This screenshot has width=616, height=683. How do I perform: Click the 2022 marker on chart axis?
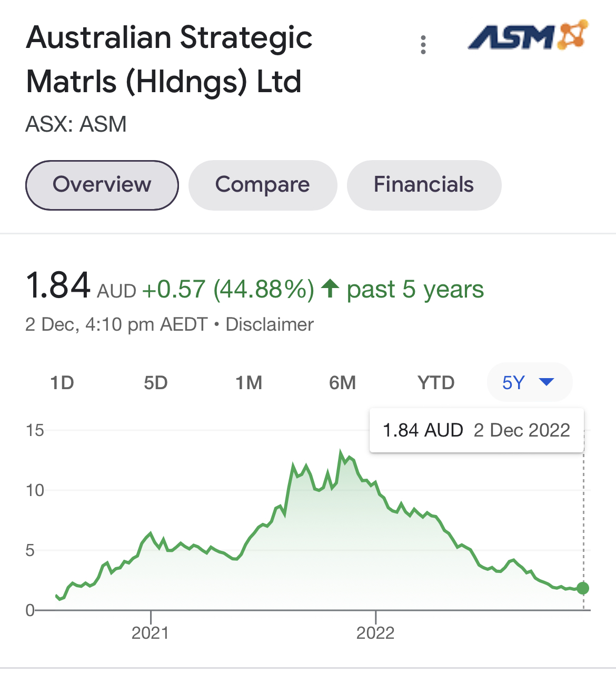[x=375, y=632]
